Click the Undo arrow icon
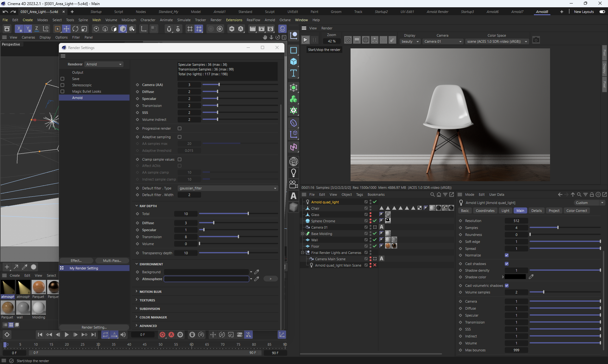 [x=5, y=12]
